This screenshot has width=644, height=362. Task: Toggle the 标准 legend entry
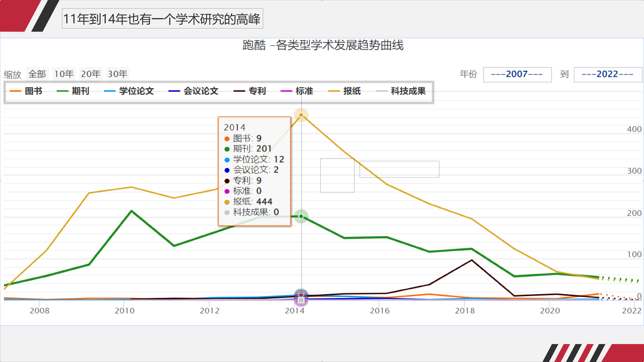[304, 91]
